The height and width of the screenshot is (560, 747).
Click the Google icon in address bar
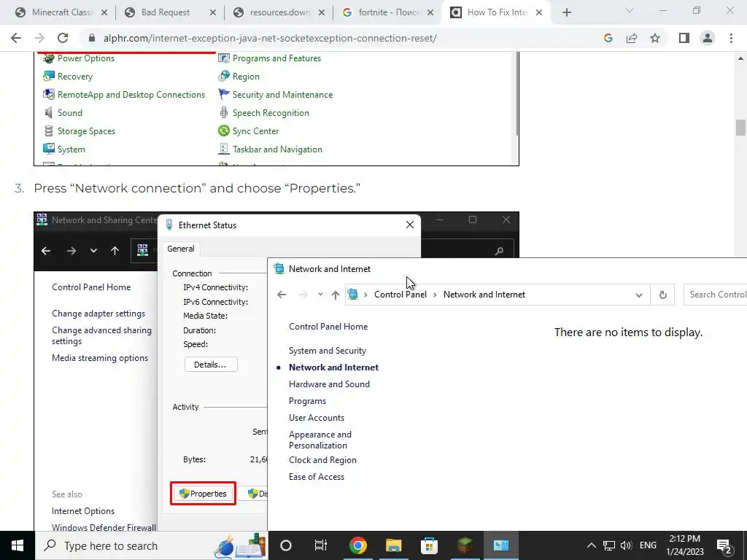point(608,38)
